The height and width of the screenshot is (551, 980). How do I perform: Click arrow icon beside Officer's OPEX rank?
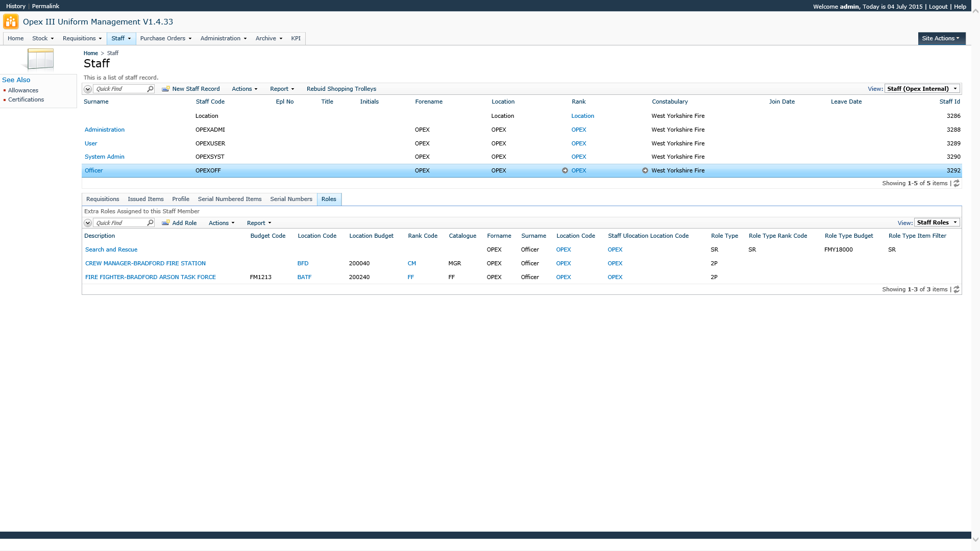565,170
